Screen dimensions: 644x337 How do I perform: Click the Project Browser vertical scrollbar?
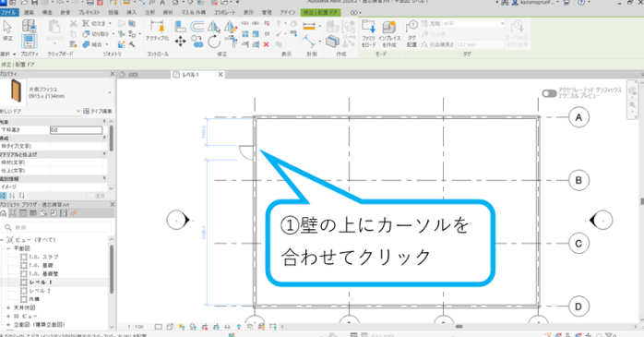pos(112,270)
